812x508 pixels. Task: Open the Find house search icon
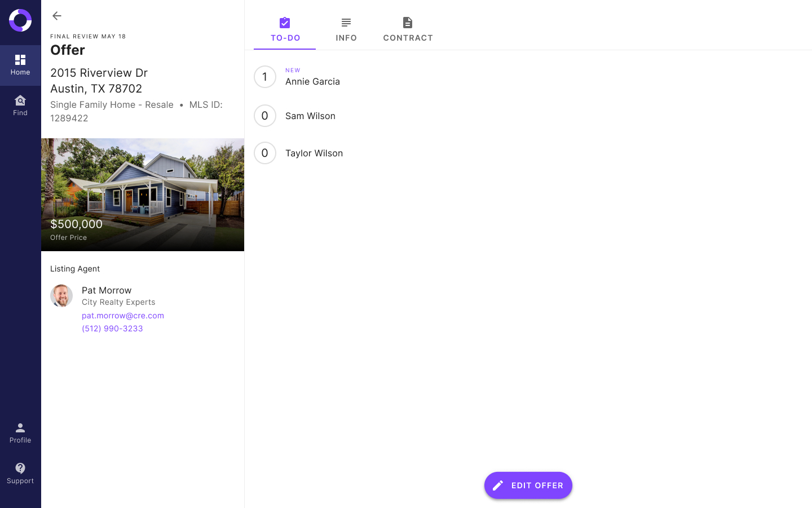20,100
